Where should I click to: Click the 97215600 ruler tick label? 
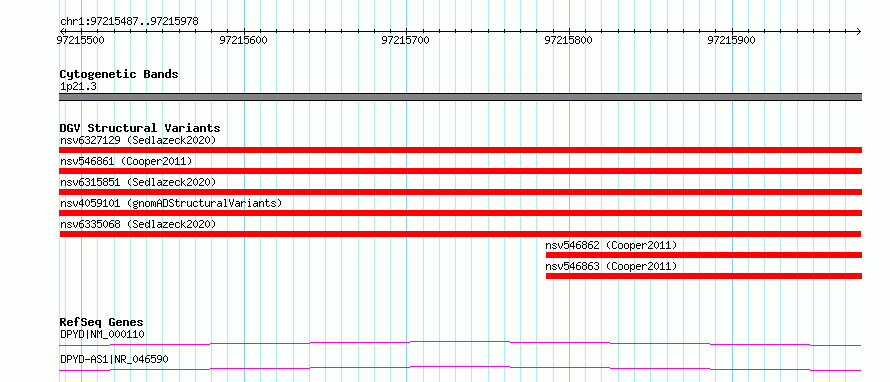[x=243, y=40]
